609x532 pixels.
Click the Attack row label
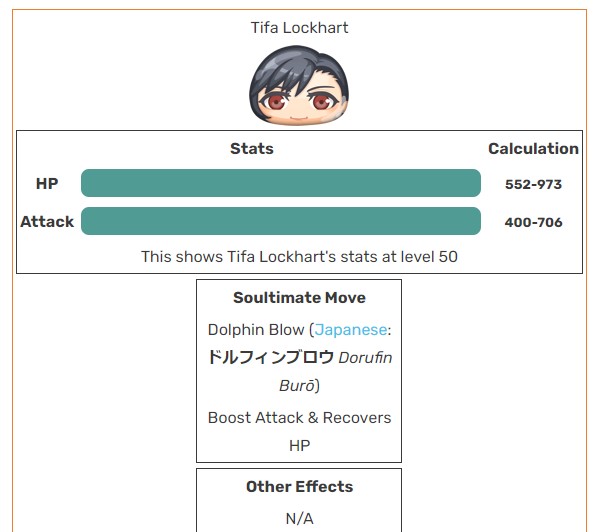click(x=47, y=221)
